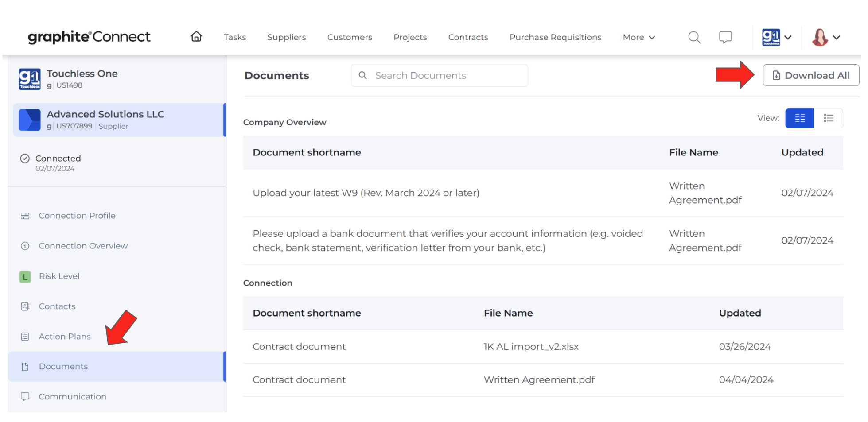This screenshot has height=422, width=868.
Task: Open Action Plans in sidebar
Action: [65, 336]
